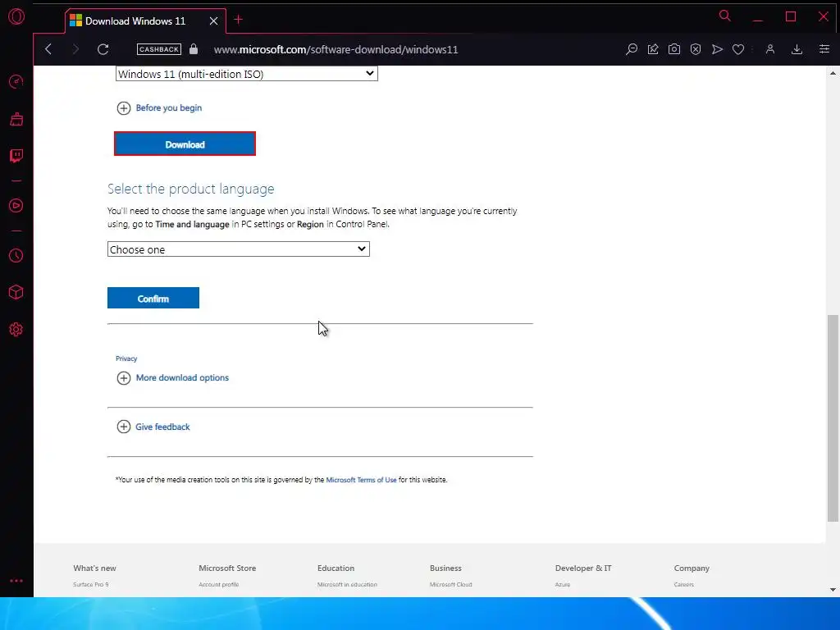Open Microsoft Terms of Use link
840x630 pixels.
tap(361, 480)
